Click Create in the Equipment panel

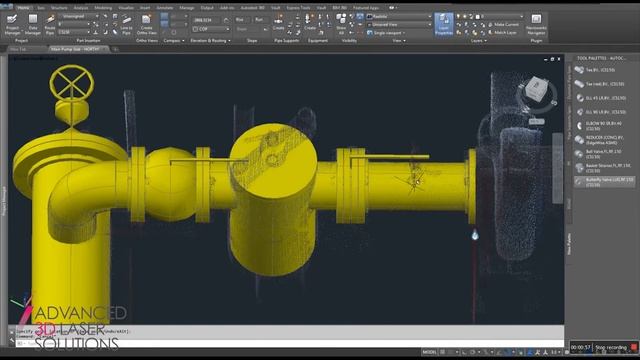click(x=310, y=22)
